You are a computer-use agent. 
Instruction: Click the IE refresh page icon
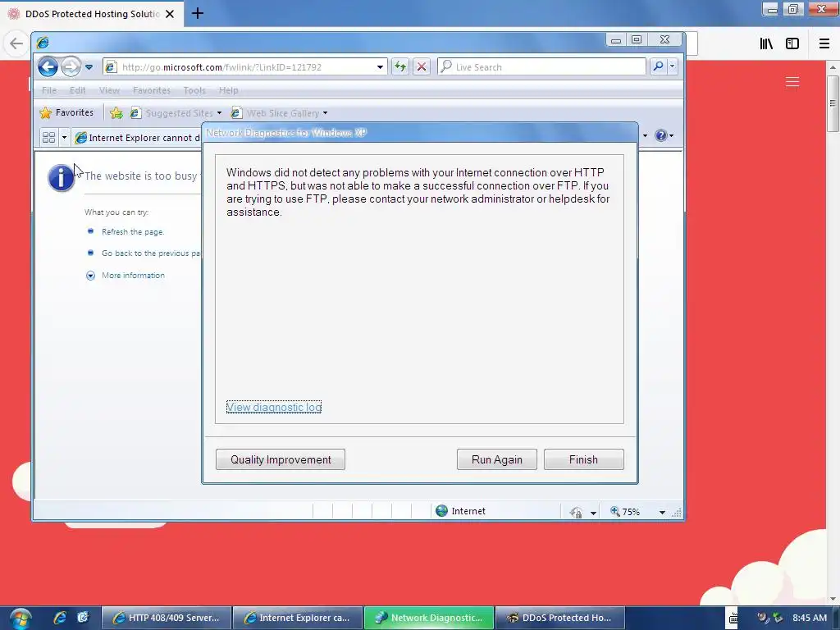[400, 67]
